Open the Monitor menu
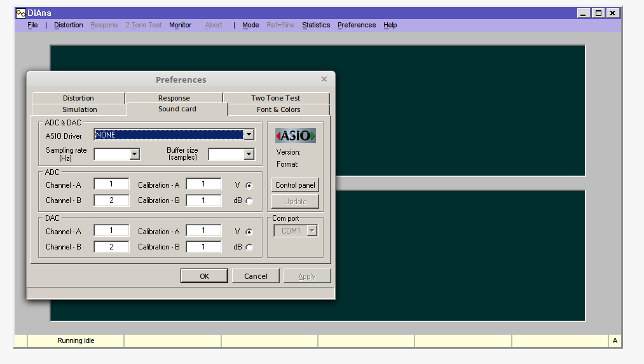The width and height of the screenshot is (644, 364). [x=181, y=25]
